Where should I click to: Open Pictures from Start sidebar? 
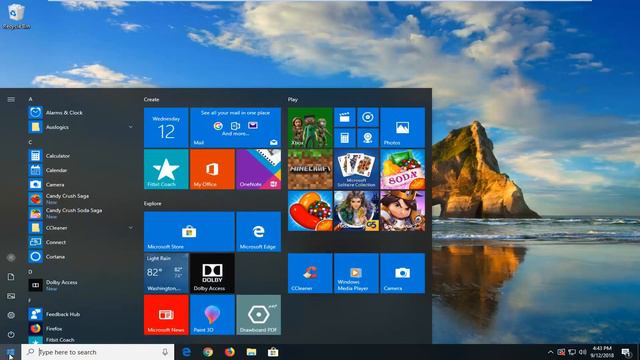click(11, 296)
